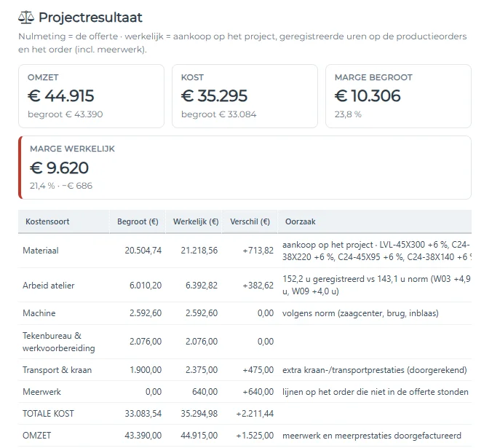Image resolution: width=484 pixels, height=448 pixels.
Task: Select the TOTALE KOST row label
Action: click(x=48, y=414)
